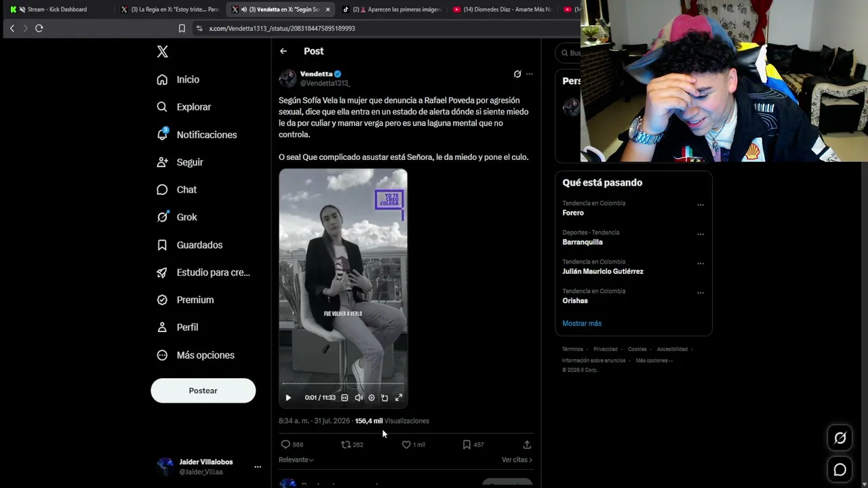Switch to the Stream - Kick Dashboard tab

[57, 9]
